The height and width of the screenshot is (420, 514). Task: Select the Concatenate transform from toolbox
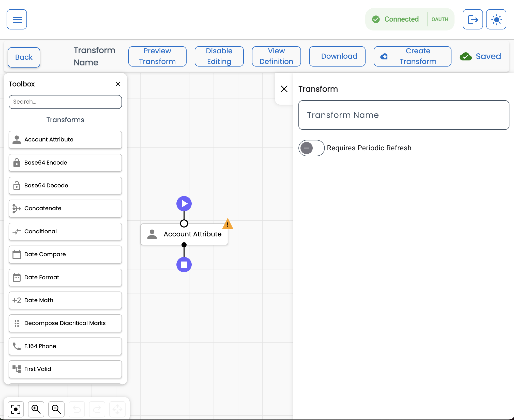tap(65, 208)
